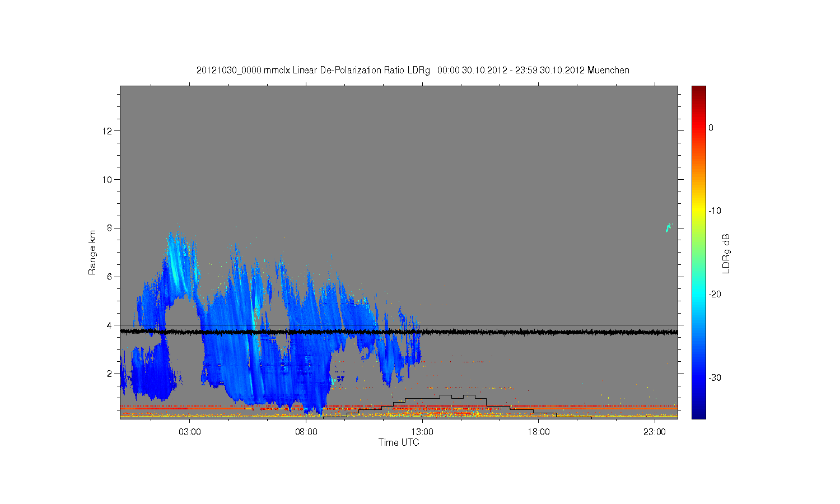
Task: Click the range axis value 6
Action: coord(110,277)
